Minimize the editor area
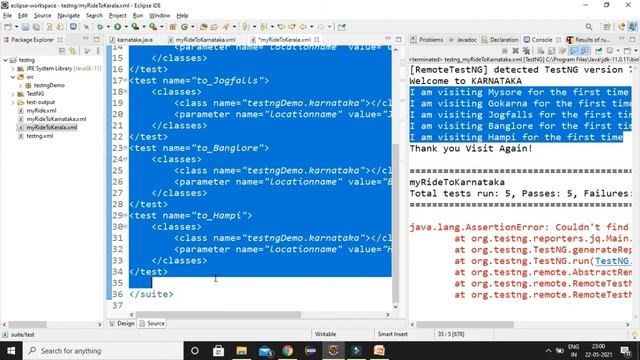 [x=387, y=39]
